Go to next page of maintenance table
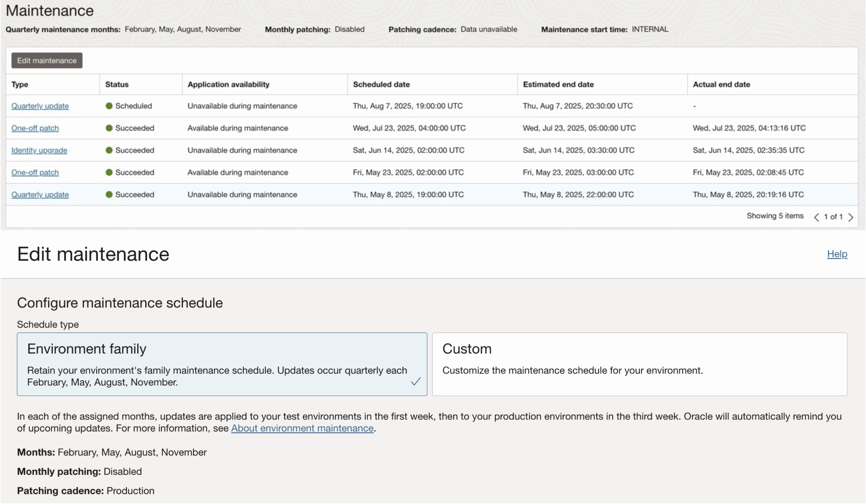Viewport: 866px width, 504px height. 850,217
